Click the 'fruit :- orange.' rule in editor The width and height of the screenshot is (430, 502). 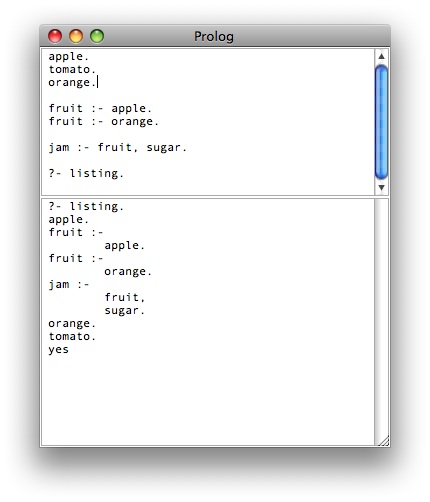[104, 121]
